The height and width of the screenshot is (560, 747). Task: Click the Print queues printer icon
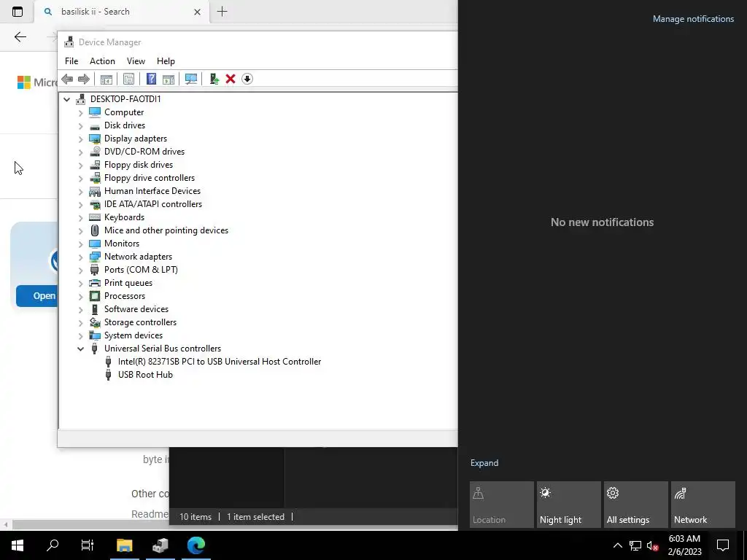click(95, 283)
